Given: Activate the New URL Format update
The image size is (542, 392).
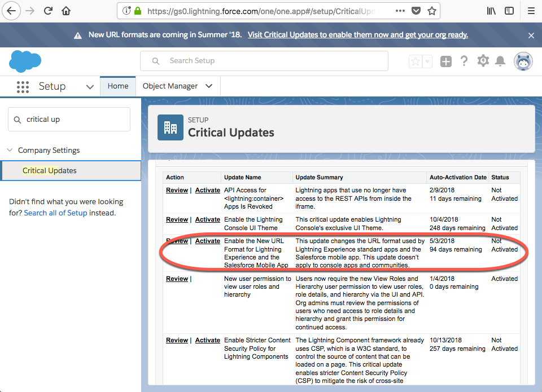Looking at the screenshot, I should 207,241.
